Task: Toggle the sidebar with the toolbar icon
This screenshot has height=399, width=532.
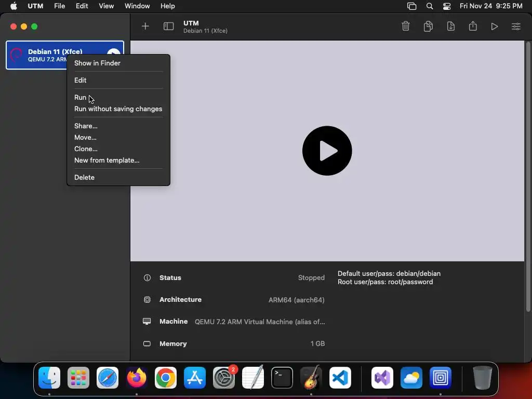Action: click(169, 26)
